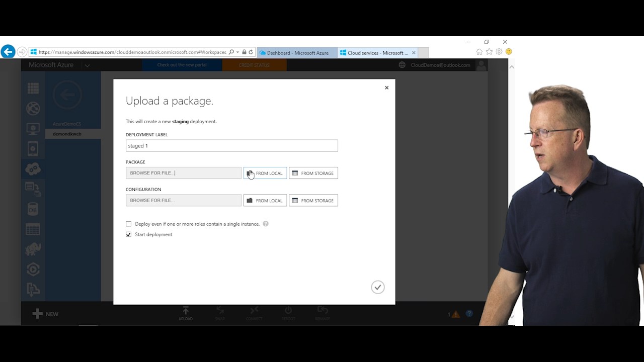Switch to Dashboard - Microsoft Azure tab
Image resolution: width=644 pixels, height=362 pixels.
click(297, 53)
